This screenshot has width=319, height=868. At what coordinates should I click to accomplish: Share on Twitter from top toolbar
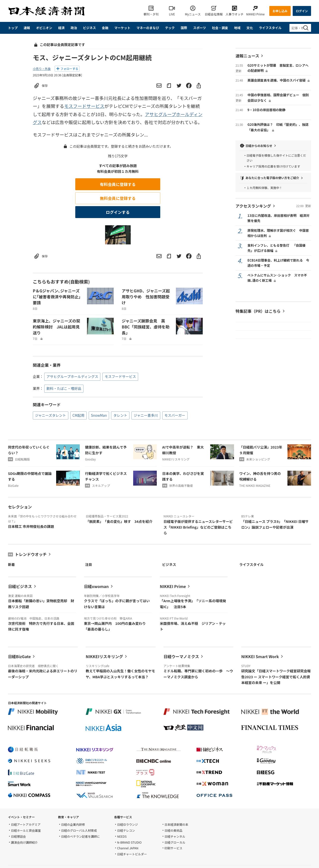point(179,86)
